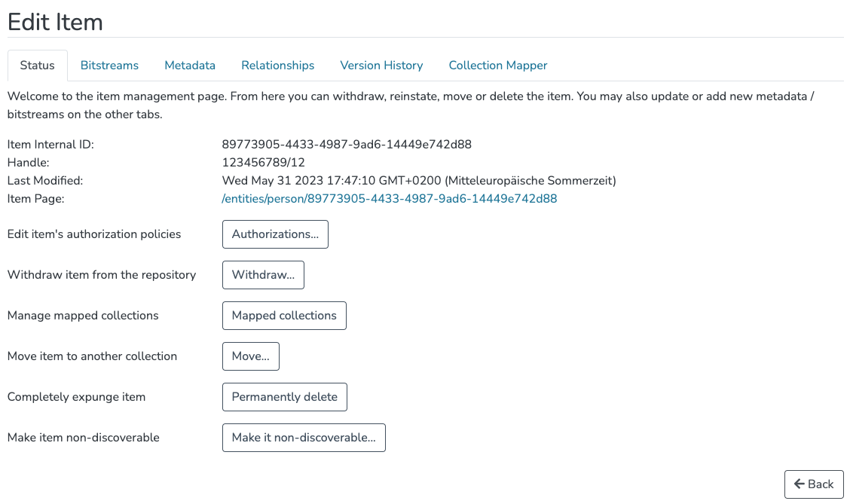Screen dimensions: 850x504
Task: Open the item page link for person entity
Action: 389,198
